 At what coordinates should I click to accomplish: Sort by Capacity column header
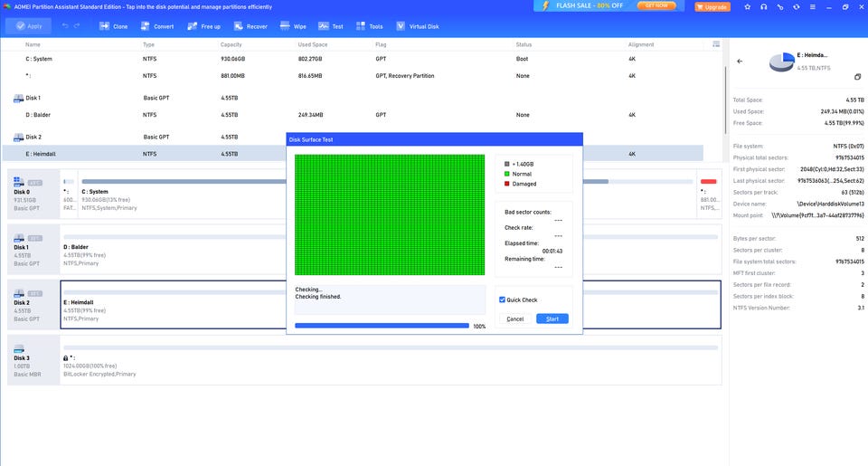click(232, 44)
